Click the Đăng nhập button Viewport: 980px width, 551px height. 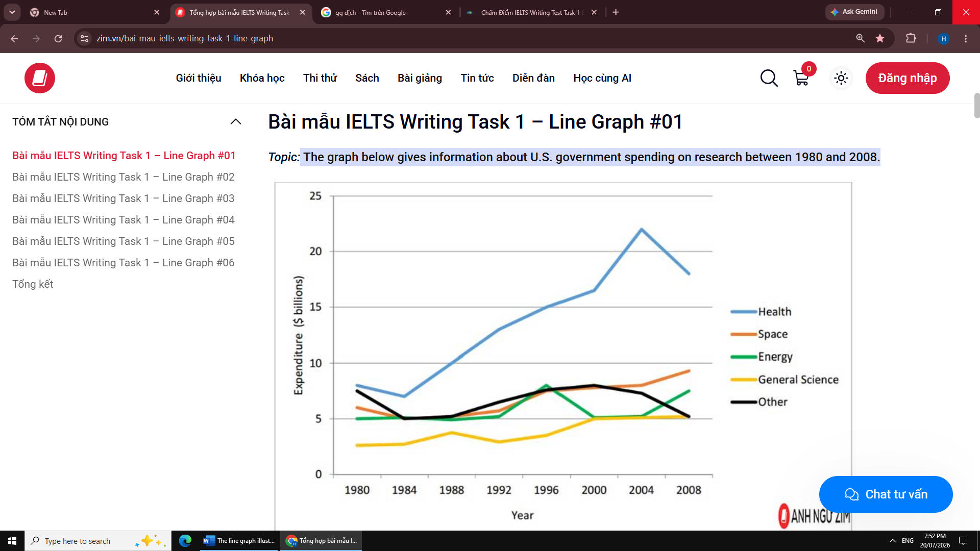point(908,78)
